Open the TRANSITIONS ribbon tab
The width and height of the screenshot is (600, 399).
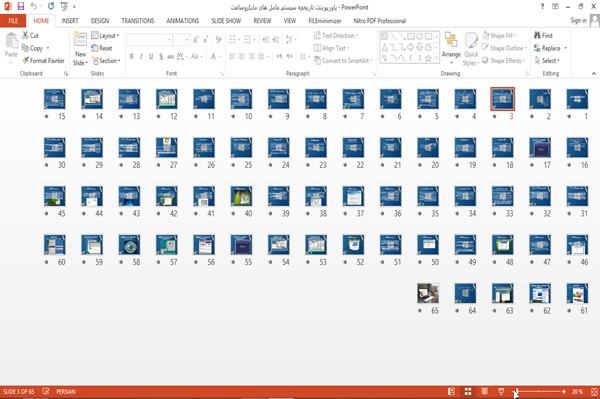coord(138,21)
